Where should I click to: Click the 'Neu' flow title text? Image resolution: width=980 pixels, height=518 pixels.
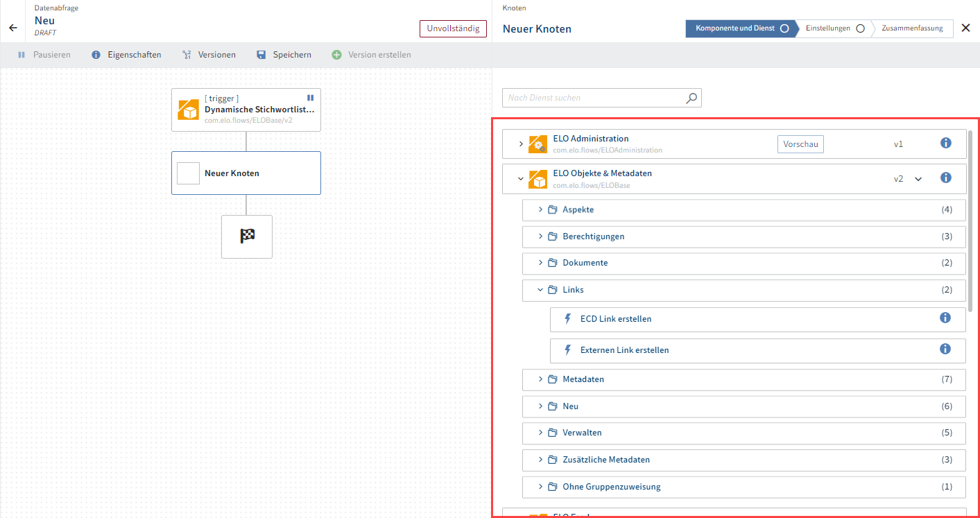(44, 21)
